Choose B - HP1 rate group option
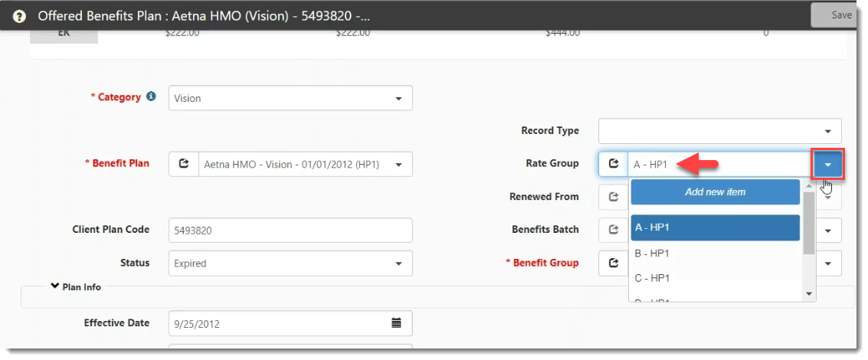This screenshot has height=360, width=868. (715, 253)
